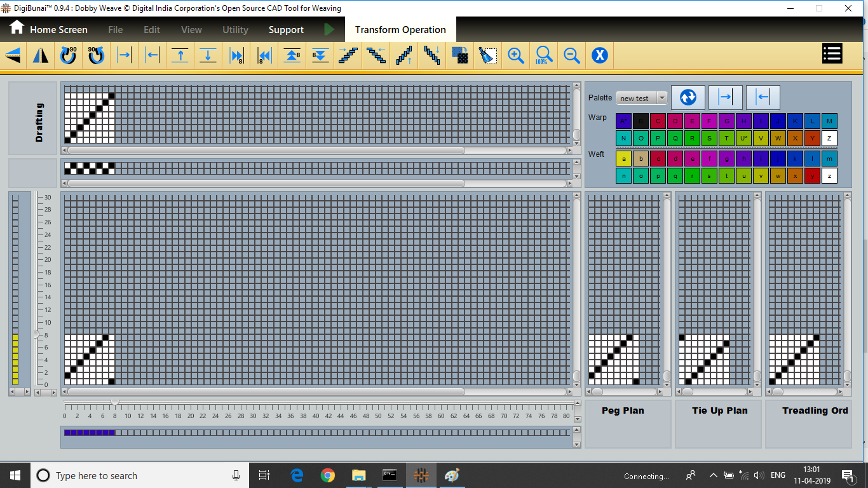The width and height of the screenshot is (868, 488).
Task: Click the zoom in magnifier icon
Action: tap(516, 56)
